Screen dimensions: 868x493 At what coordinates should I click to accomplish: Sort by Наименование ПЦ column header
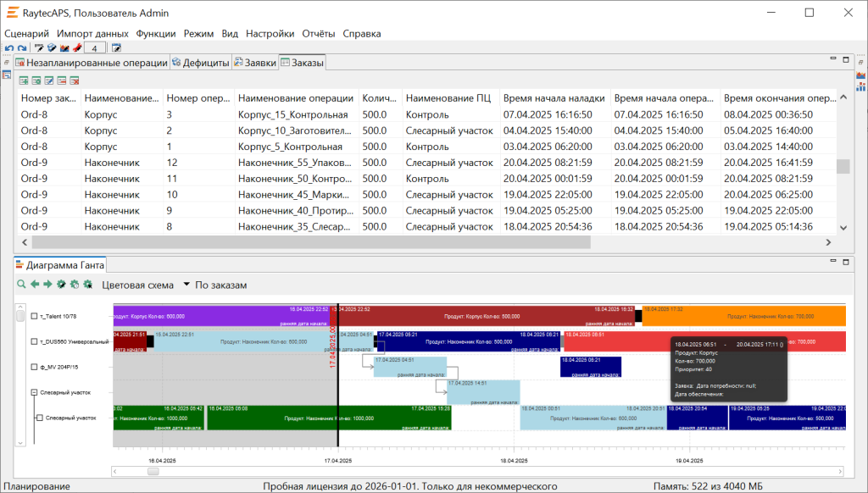(450, 98)
